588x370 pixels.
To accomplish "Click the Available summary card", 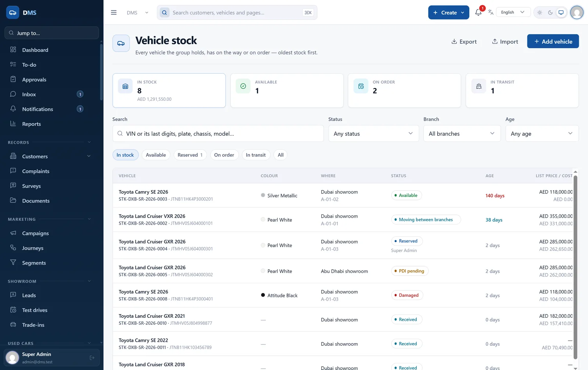I will (x=287, y=90).
